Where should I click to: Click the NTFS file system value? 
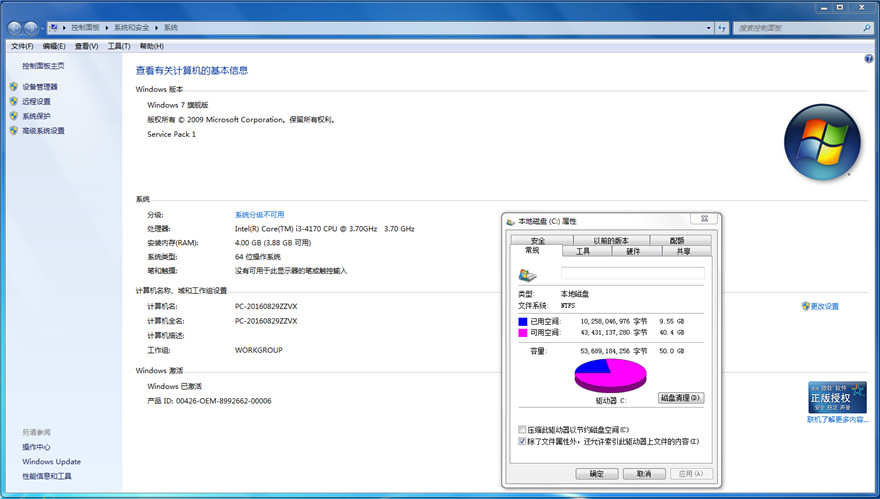click(x=568, y=306)
